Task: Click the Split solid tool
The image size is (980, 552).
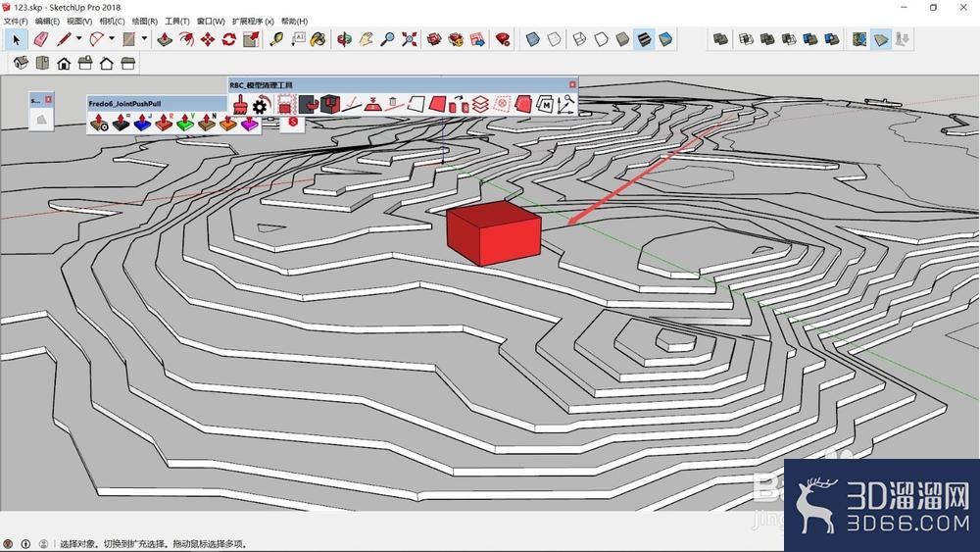Action: pos(832,39)
